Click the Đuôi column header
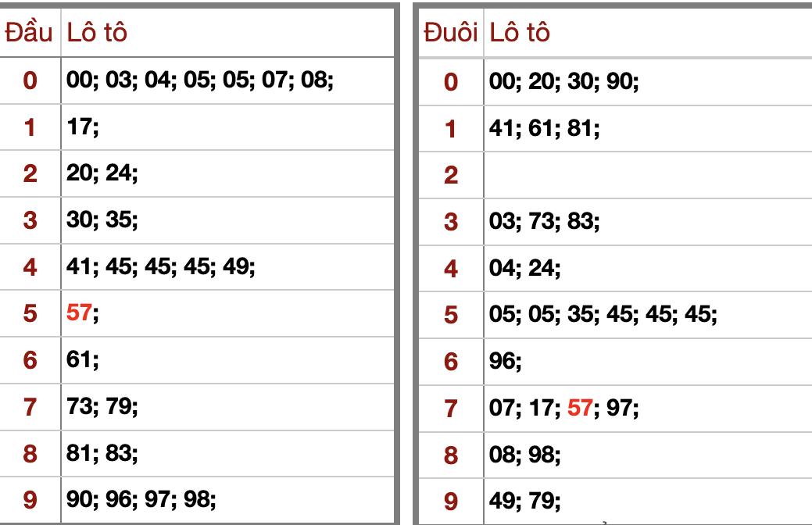Image resolution: width=812 pixels, height=525 pixels. click(x=450, y=33)
